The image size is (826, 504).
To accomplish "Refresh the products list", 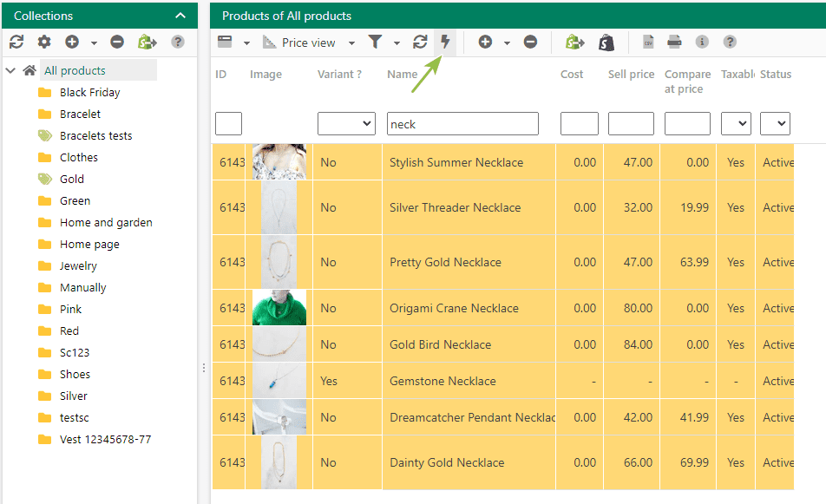I will 420,42.
